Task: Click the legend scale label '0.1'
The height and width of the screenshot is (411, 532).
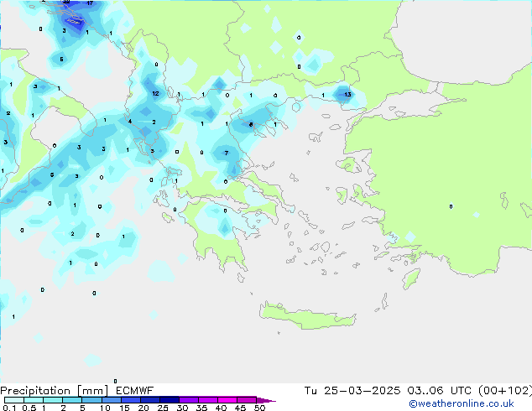Action: 9,408
